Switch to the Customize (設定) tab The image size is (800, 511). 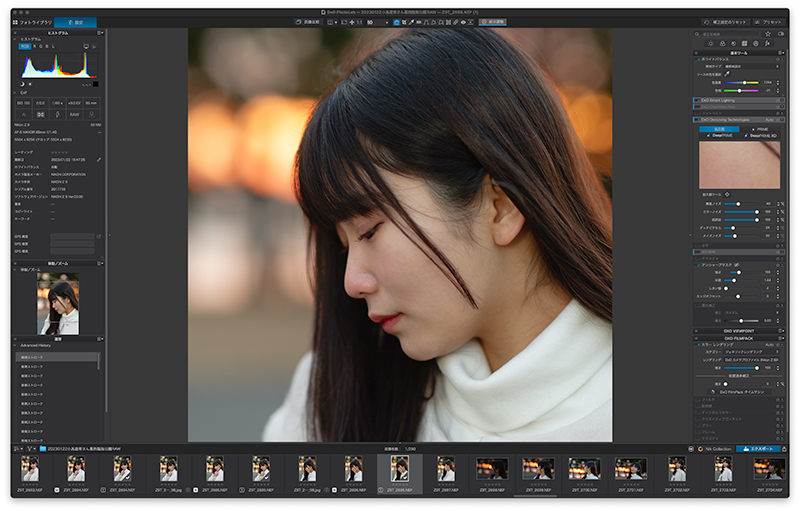click(76, 22)
